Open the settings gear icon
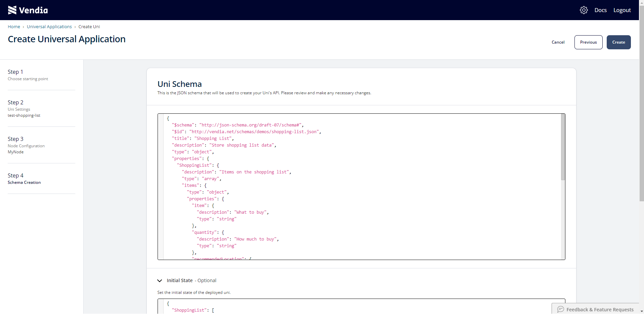 point(584,10)
